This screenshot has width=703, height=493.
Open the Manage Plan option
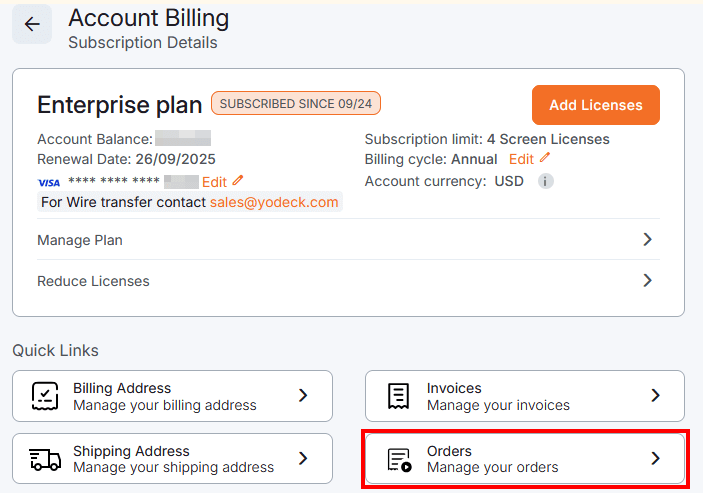point(80,240)
